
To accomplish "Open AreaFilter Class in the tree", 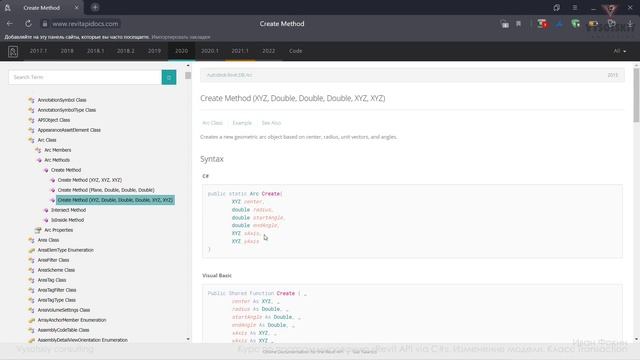I will click(53, 260).
